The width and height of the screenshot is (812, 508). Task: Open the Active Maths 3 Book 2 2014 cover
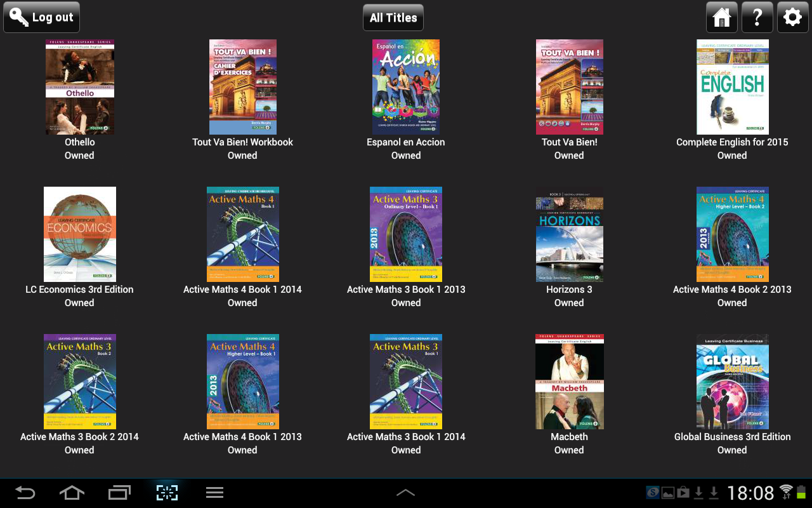tap(80, 382)
